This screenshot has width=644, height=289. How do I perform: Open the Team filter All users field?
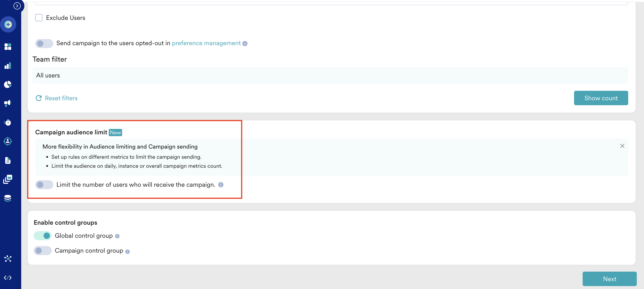pos(330,76)
